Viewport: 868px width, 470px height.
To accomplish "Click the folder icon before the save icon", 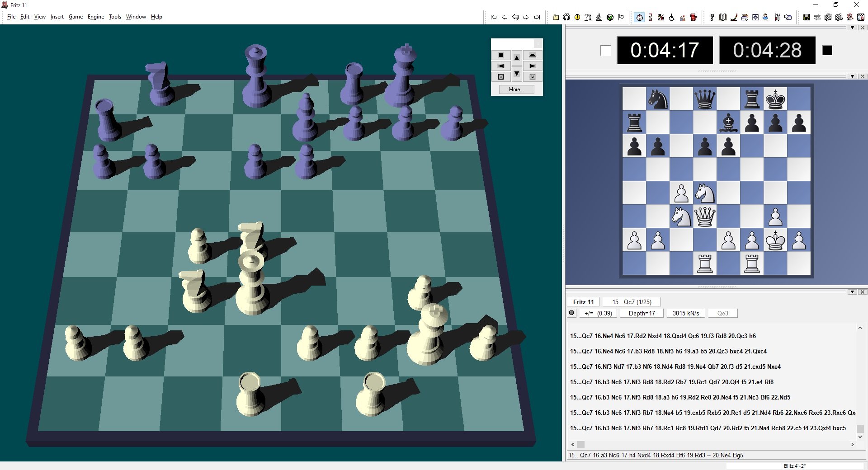I will pos(788,17).
